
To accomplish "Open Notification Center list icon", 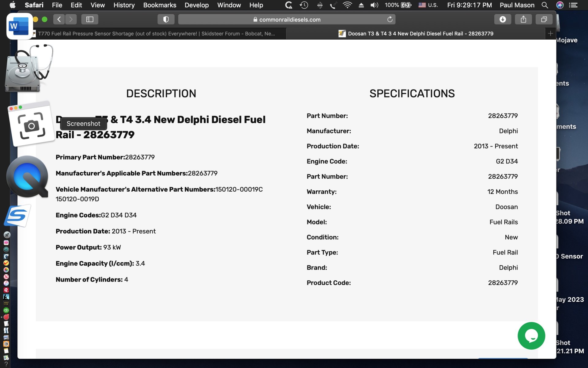I will (x=573, y=5).
